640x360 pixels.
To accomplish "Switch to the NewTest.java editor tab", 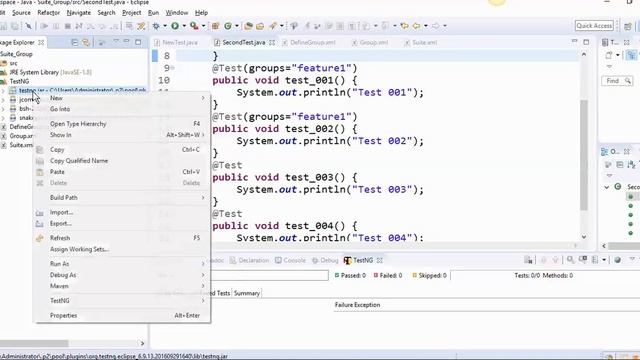I will [x=176, y=42].
